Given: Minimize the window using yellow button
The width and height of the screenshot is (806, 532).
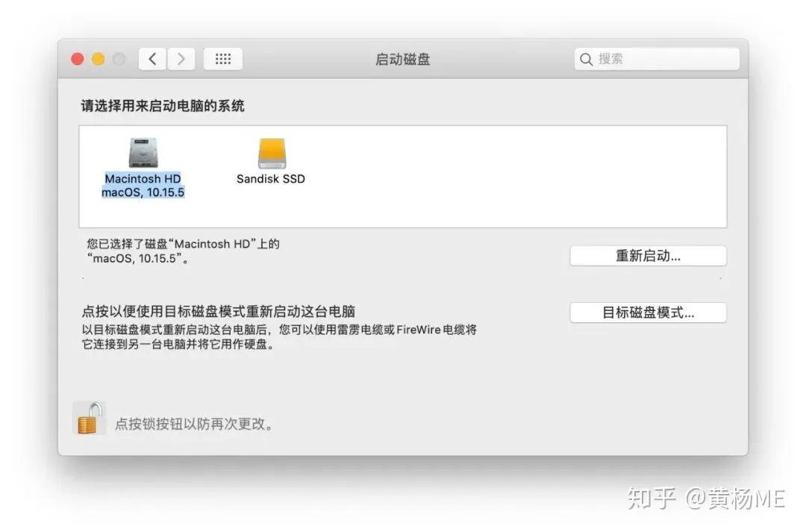Looking at the screenshot, I should 99,59.
